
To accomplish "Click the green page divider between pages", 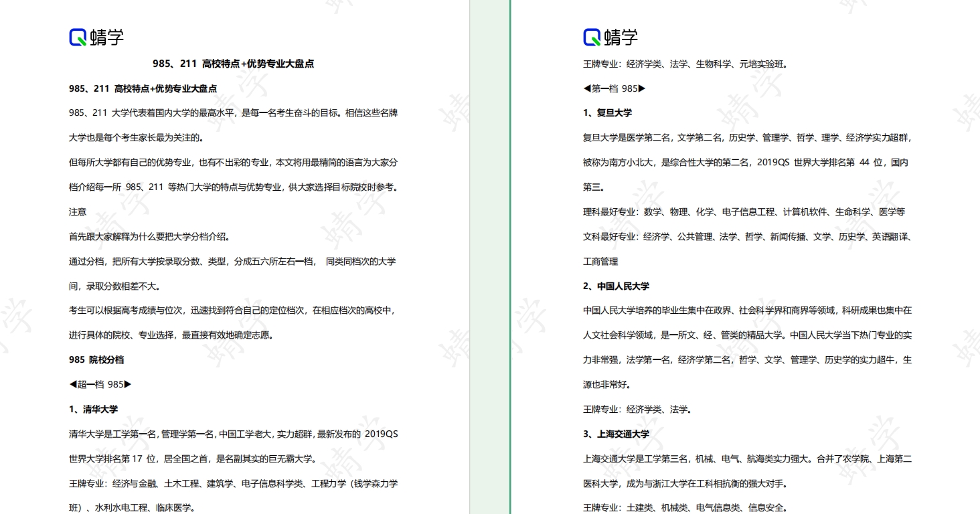I will click(x=491, y=257).
